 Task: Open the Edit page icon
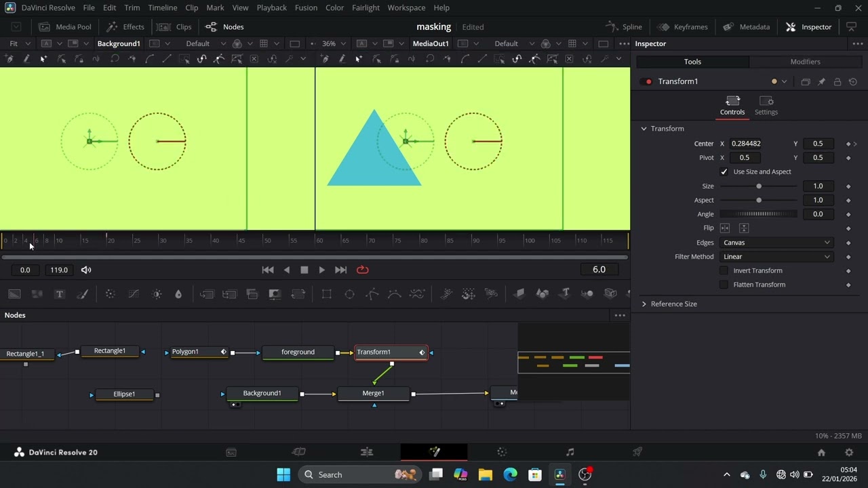(x=367, y=452)
